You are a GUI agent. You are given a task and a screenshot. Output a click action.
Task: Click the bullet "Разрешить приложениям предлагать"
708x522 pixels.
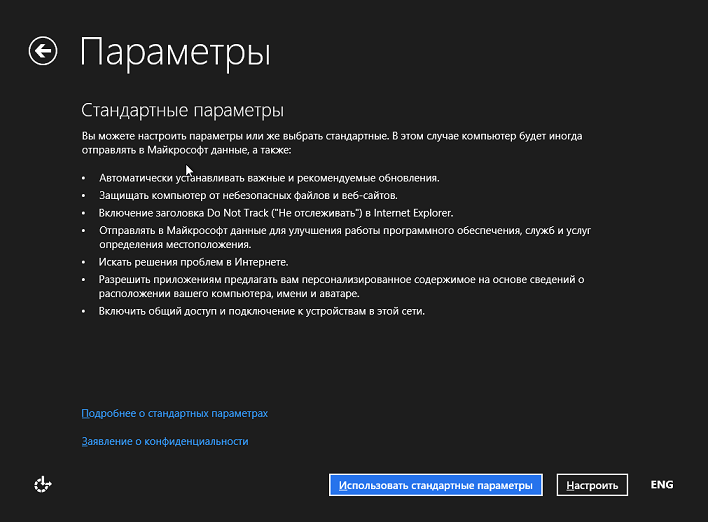[342, 286]
